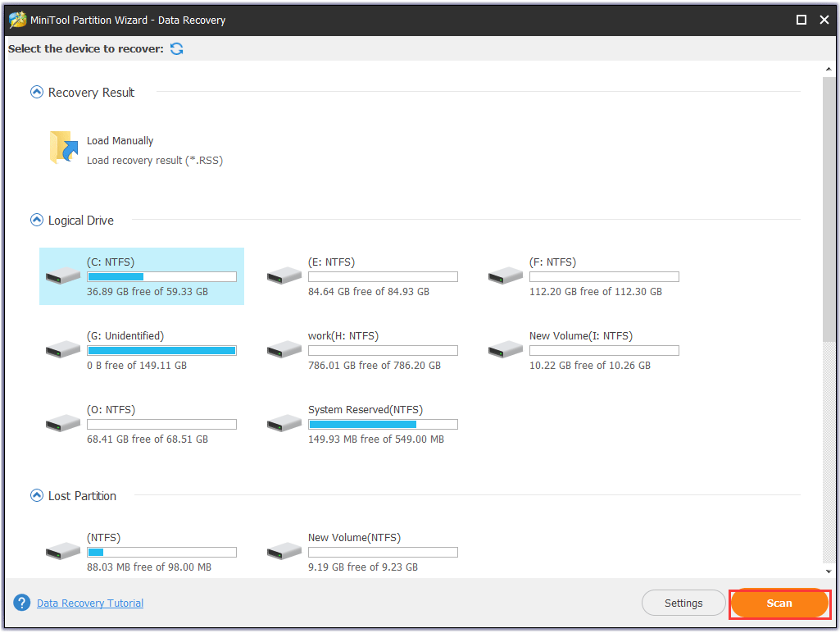The width and height of the screenshot is (840, 633).
Task: Click the (C: NTFS) label
Action: click(x=111, y=262)
